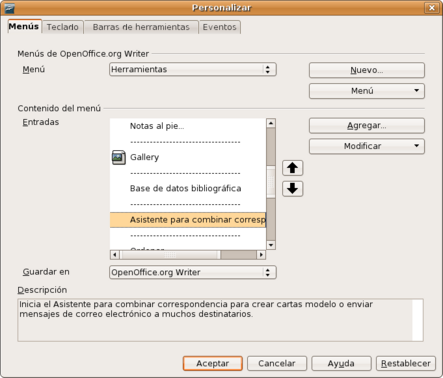The width and height of the screenshot is (443, 378).
Task: Click inside the Descripción text box
Action: [x=220, y=320]
